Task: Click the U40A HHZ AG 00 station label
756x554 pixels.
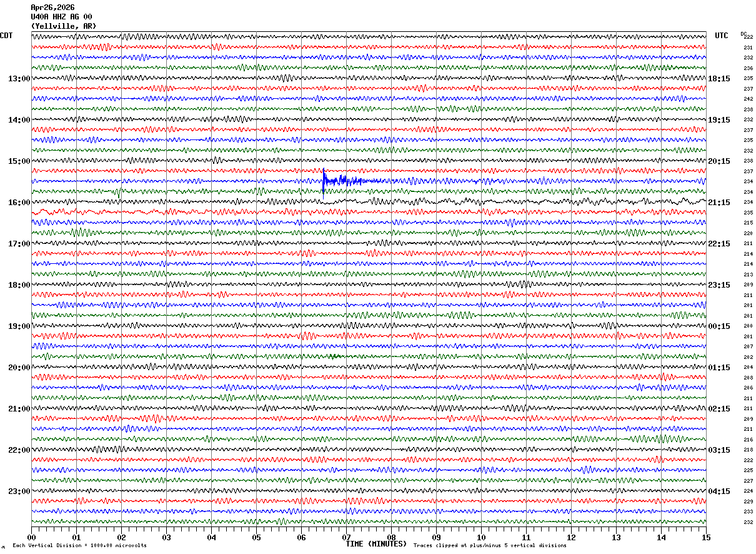Action: coord(61,17)
